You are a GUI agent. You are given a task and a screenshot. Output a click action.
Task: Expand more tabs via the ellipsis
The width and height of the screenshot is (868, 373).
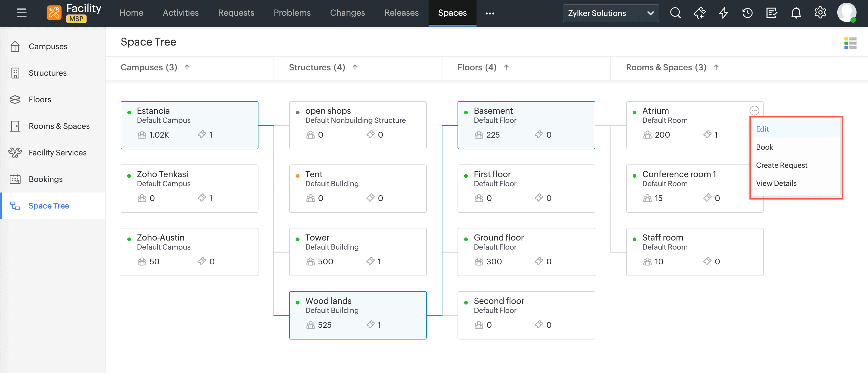coord(489,13)
